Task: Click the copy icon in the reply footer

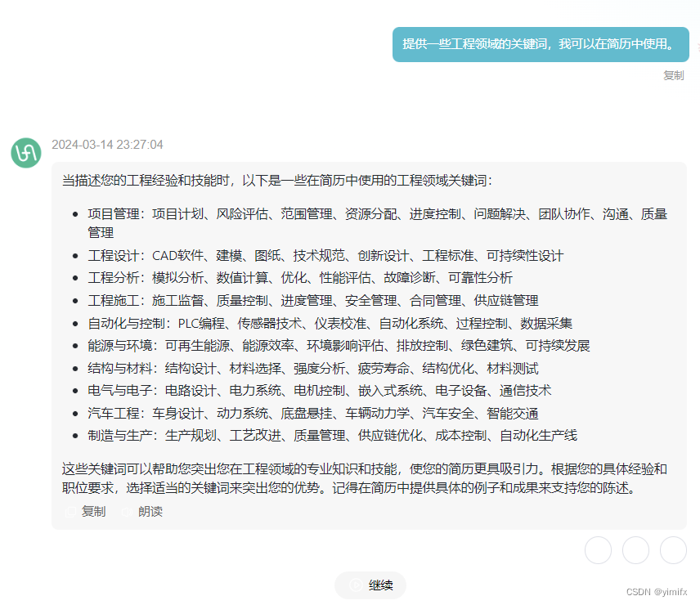Action: coord(70,512)
